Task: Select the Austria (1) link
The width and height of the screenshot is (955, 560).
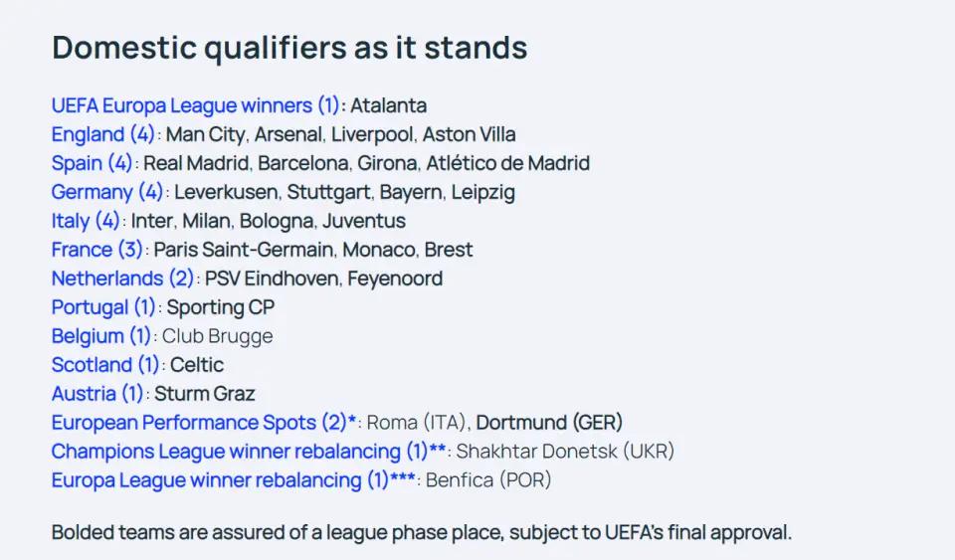Action: (x=97, y=394)
